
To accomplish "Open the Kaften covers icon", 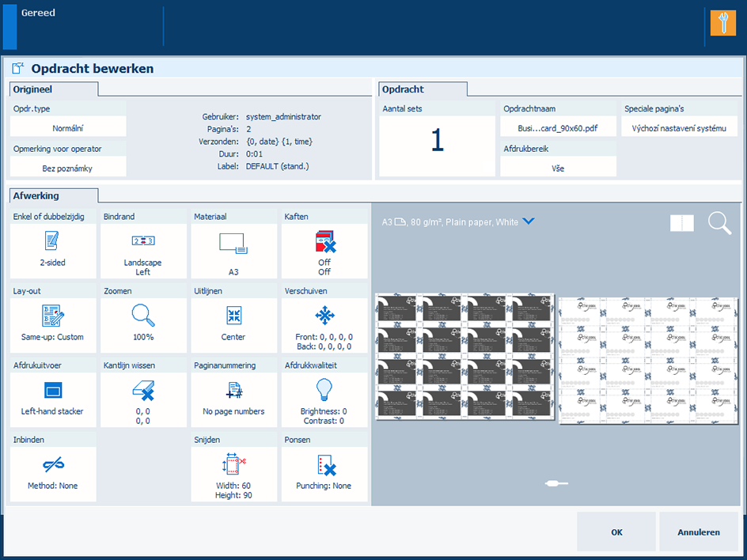I will 324,241.
